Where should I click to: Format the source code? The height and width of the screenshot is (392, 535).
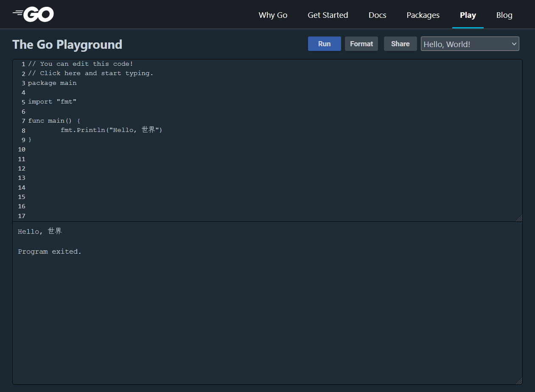point(361,44)
